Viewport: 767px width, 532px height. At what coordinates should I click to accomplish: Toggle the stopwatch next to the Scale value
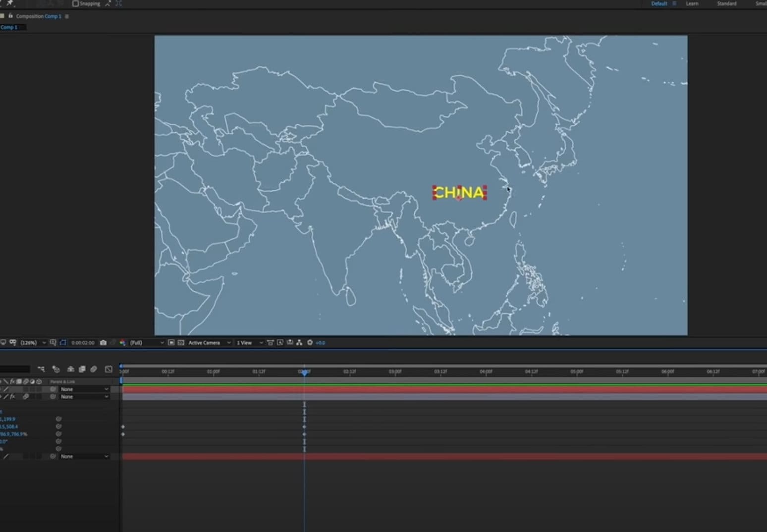(58, 433)
